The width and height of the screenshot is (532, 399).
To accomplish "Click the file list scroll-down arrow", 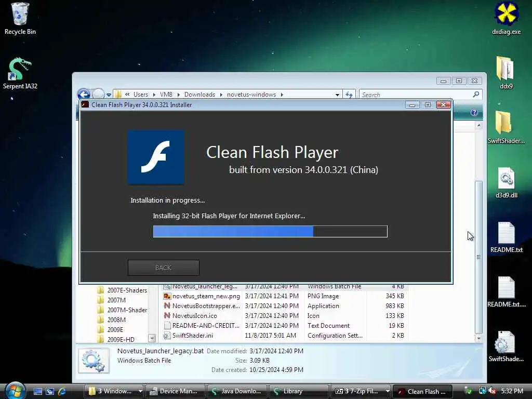I will [x=478, y=338].
